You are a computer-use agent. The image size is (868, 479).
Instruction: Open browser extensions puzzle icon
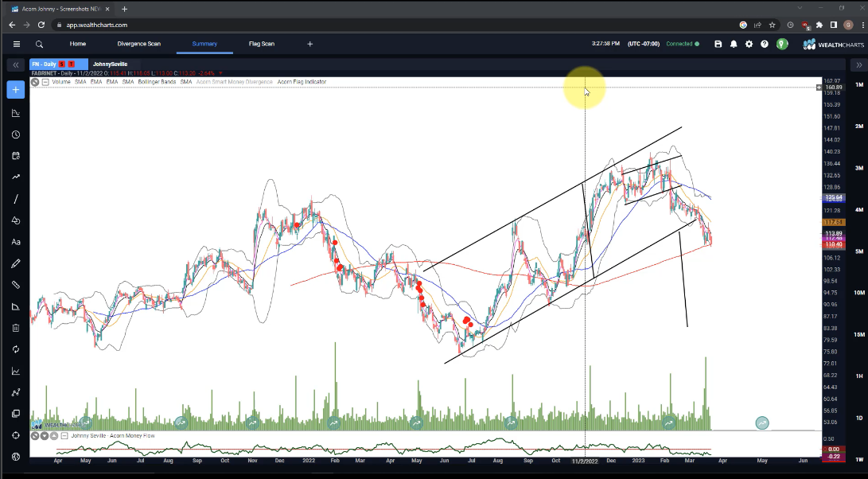click(x=819, y=25)
